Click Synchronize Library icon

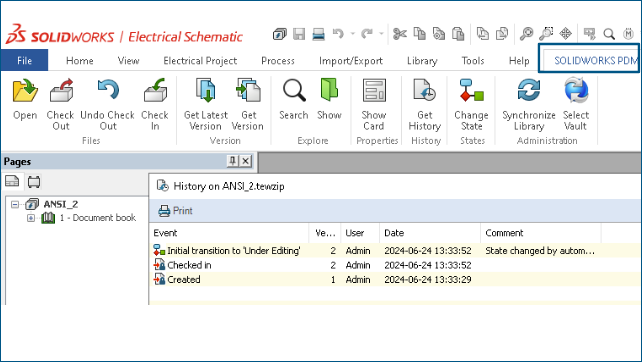click(x=529, y=91)
